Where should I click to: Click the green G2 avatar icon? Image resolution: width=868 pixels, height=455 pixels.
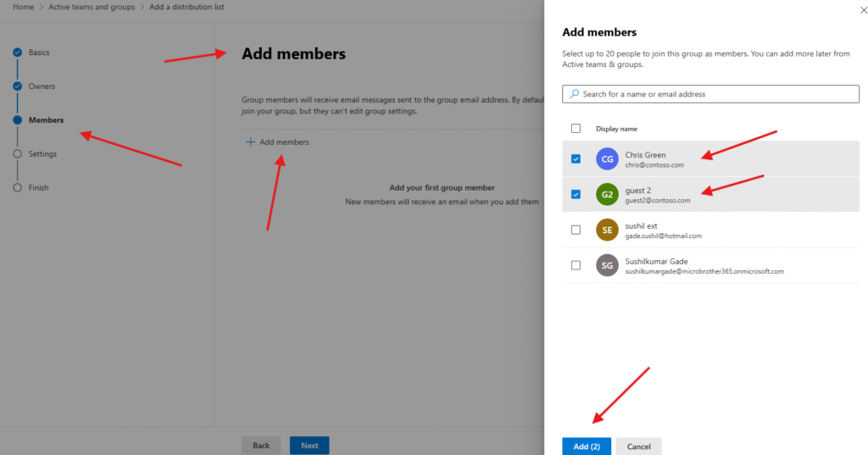point(606,194)
